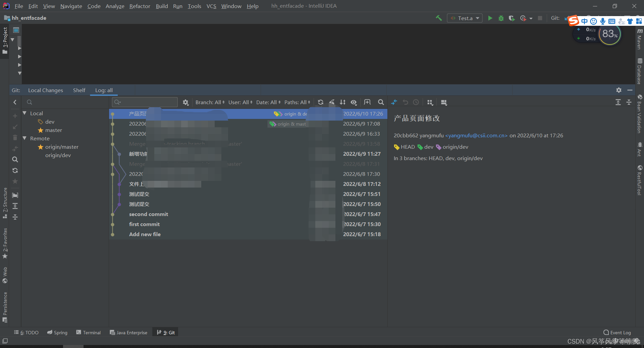Toggle Sogou input Chinese mode icon

584,21
